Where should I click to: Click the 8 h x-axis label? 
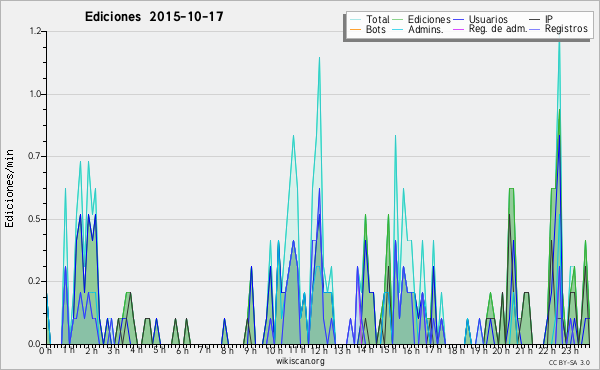click(x=227, y=351)
